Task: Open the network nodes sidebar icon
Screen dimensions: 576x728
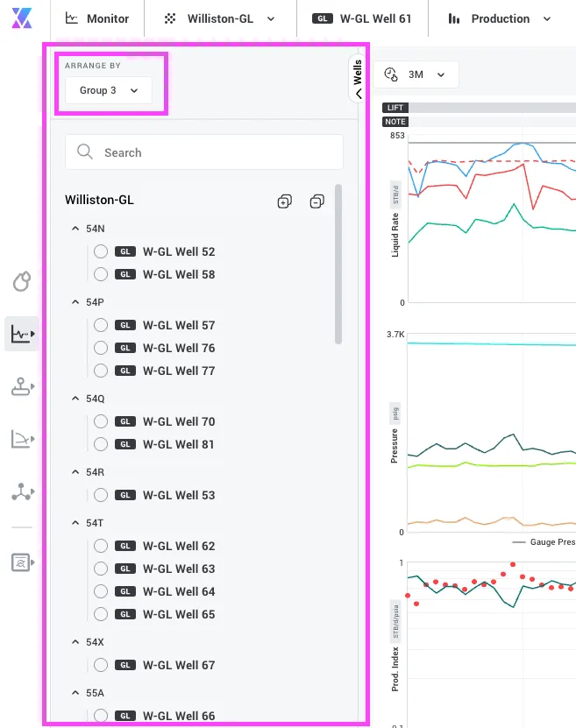Action: pos(22,491)
